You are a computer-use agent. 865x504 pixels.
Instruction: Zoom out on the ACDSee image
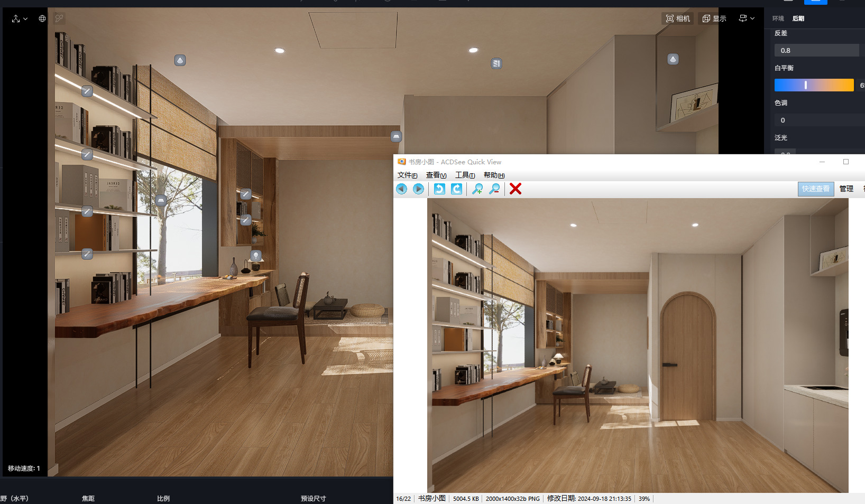click(x=494, y=189)
